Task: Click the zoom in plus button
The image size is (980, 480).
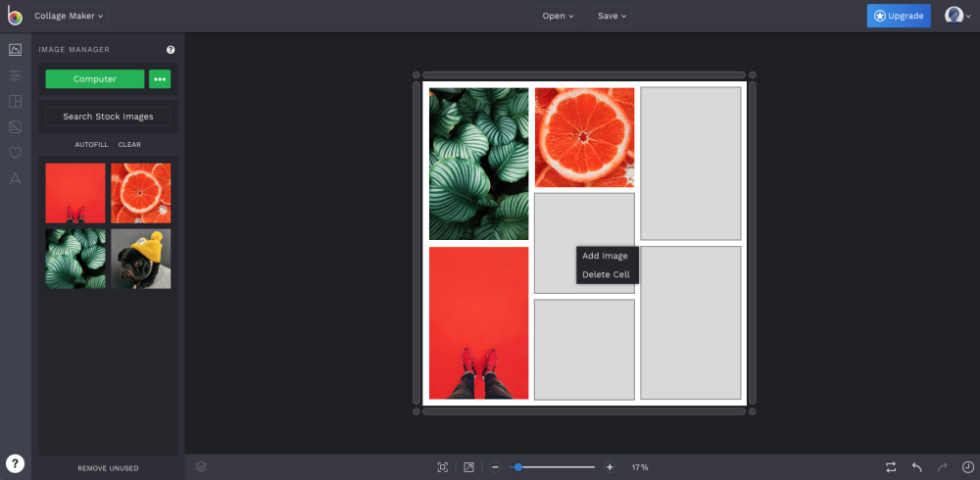Action: 610,467
